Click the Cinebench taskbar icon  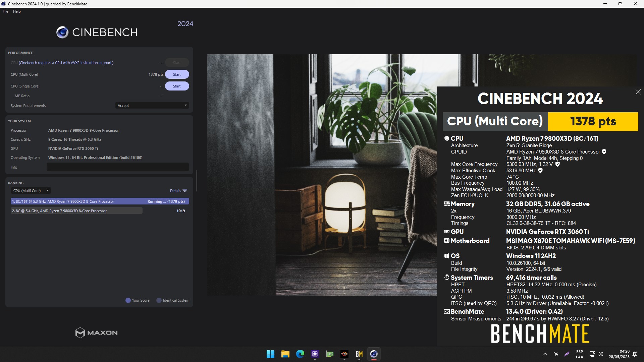(374, 354)
